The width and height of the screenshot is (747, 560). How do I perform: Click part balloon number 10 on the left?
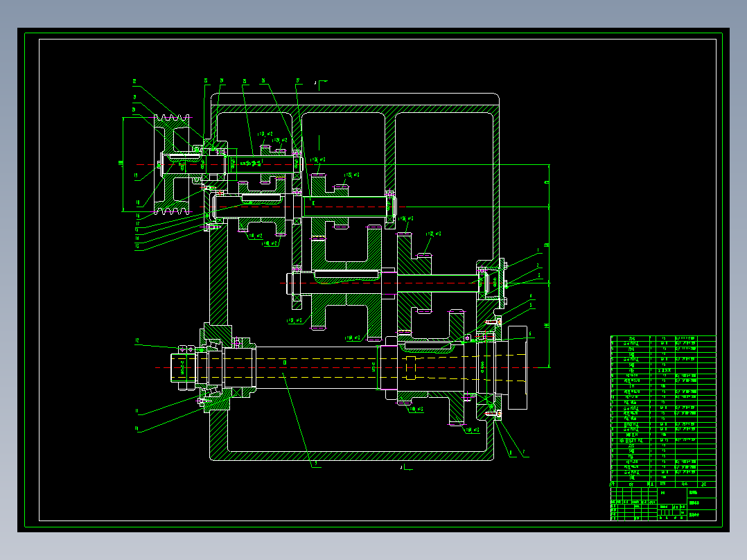click(137, 428)
